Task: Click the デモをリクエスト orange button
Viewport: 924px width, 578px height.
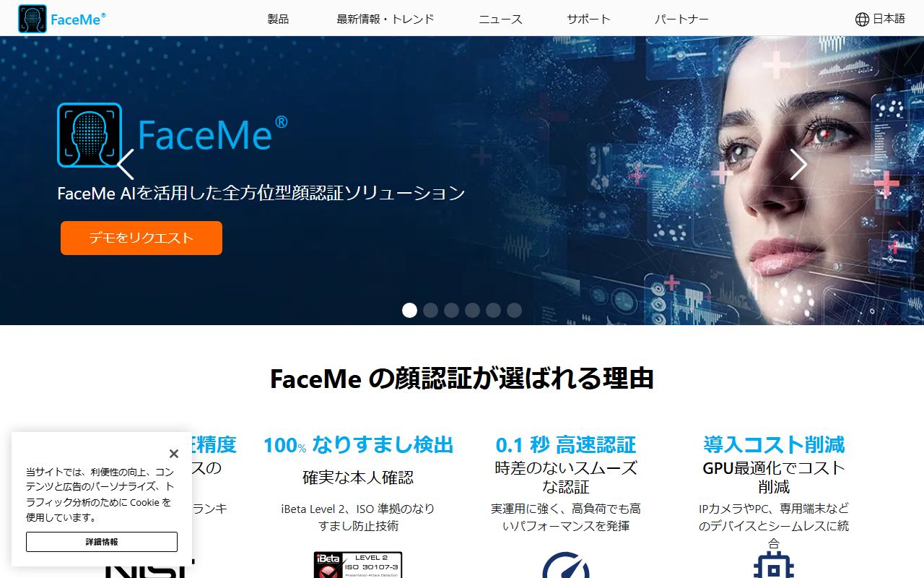Action: pos(141,238)
